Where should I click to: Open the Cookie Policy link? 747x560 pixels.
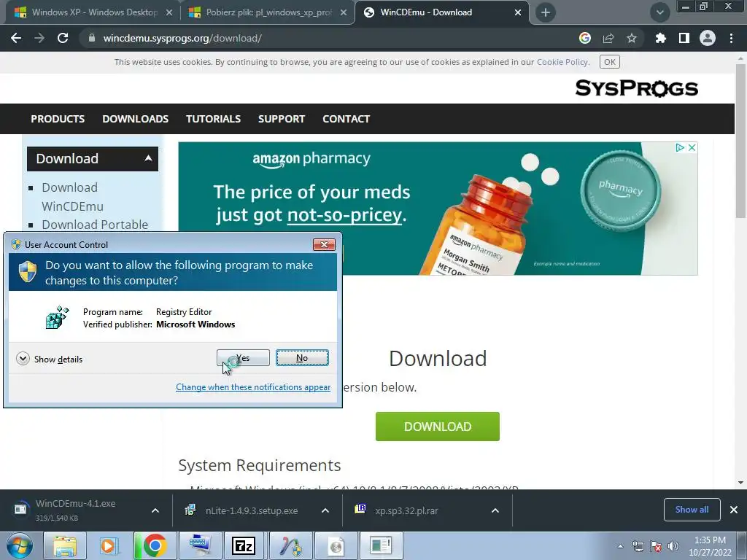point(562,62)
